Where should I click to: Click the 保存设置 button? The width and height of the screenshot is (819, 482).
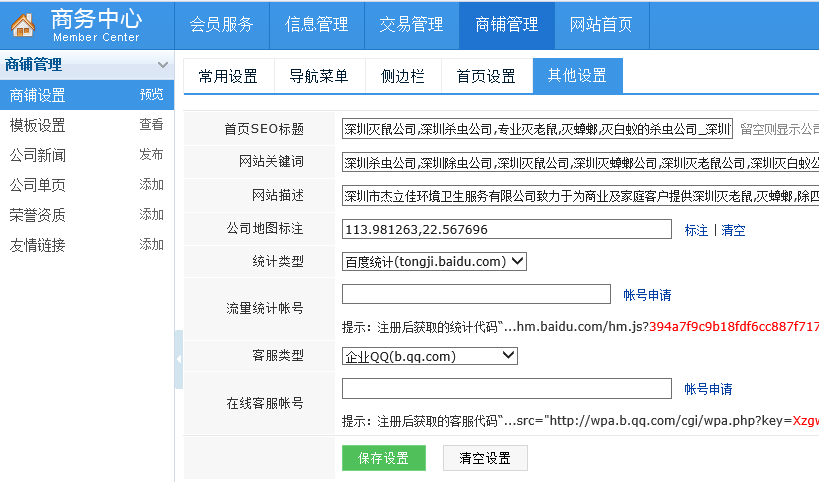point(383,458)
